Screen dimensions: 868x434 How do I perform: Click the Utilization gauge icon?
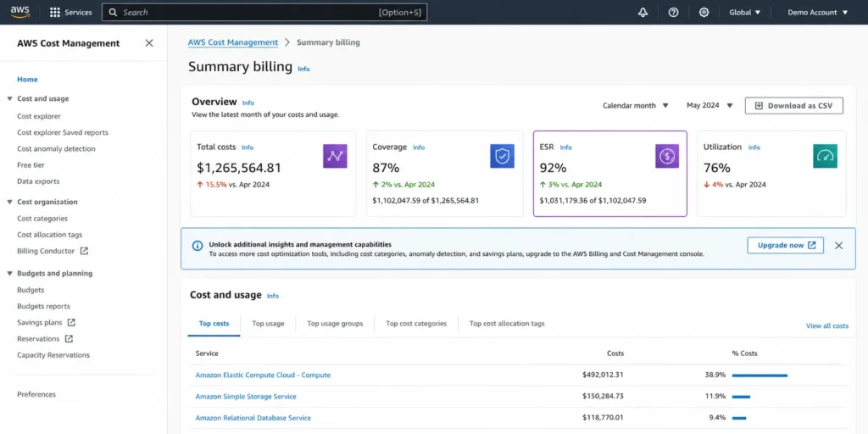coord(825,156)
